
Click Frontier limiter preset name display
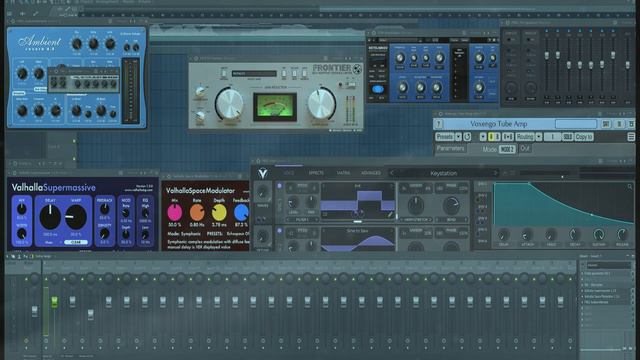[x=254, y=73]
